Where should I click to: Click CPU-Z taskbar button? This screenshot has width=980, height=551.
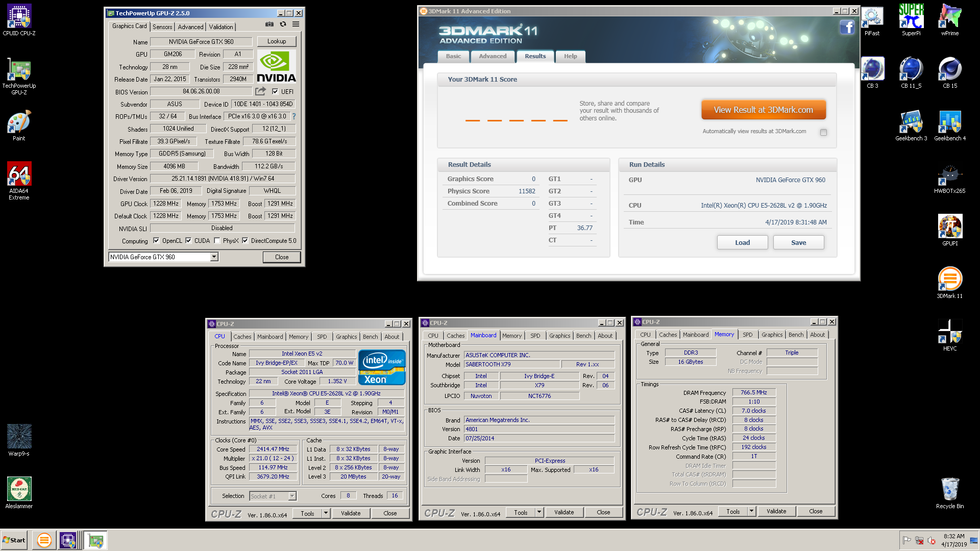(68, 540)
